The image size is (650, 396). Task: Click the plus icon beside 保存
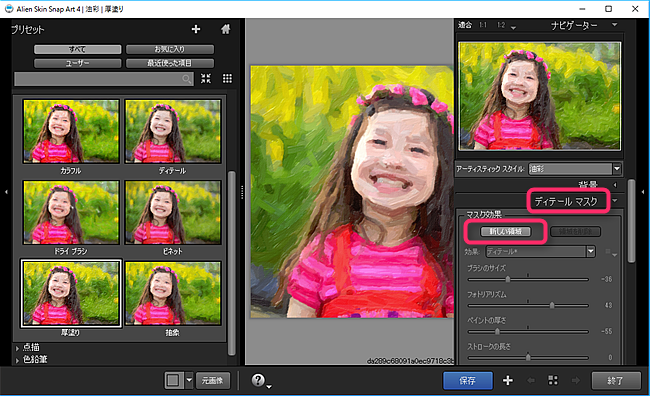pos(507,380)
